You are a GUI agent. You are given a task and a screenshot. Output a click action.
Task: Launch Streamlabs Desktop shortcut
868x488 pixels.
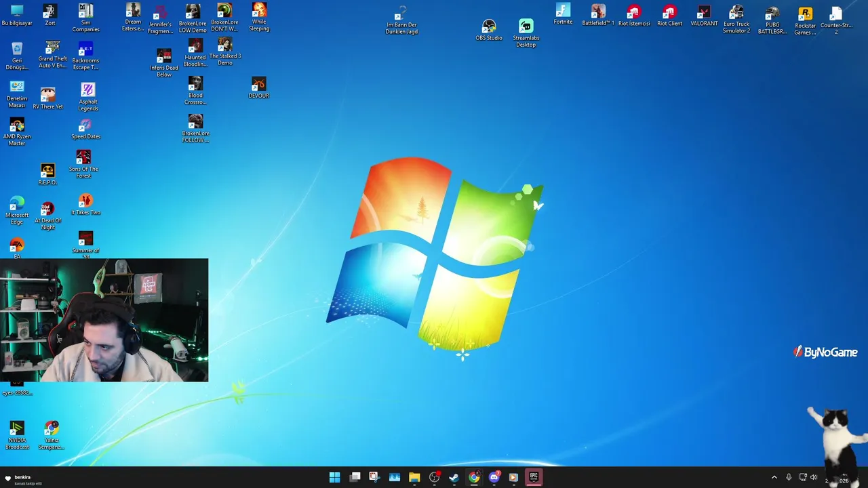pos(526,33)
